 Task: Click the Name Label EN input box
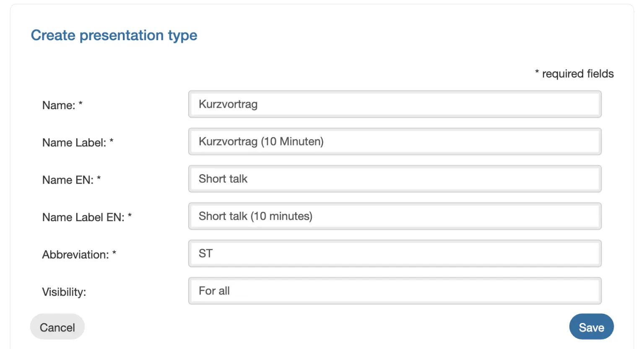click(395, 216)
